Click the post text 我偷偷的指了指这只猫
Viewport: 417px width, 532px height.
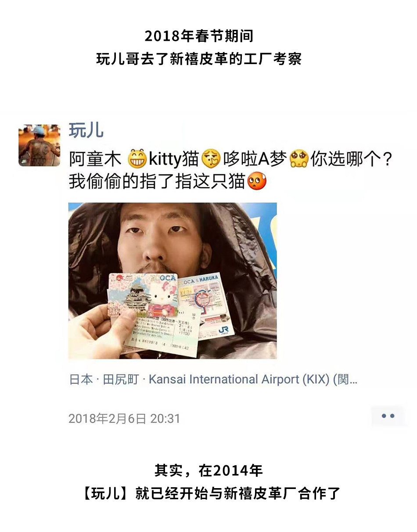tap(157, 181)
